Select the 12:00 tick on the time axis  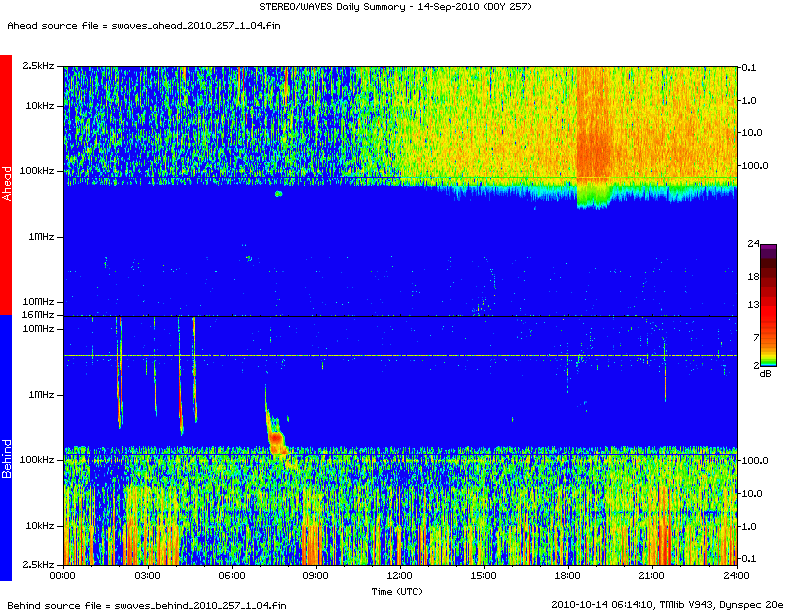click(400, 576)
